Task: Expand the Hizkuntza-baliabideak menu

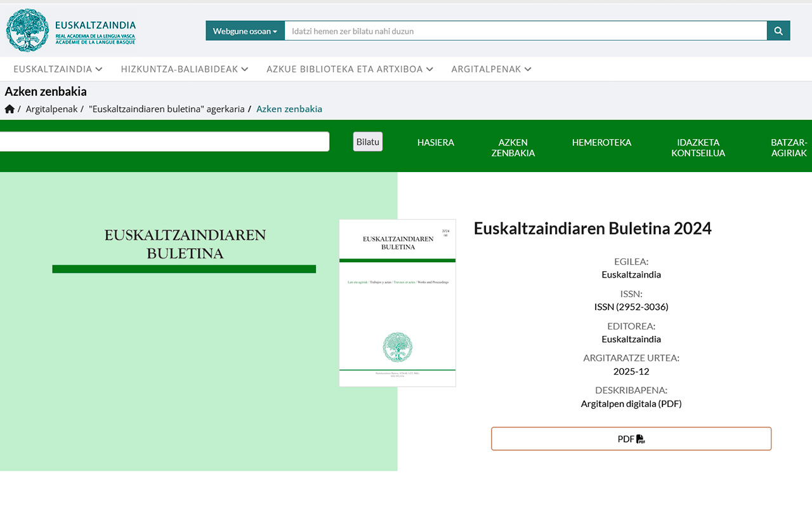Action: pyautogui.click(x=185, y=69)
